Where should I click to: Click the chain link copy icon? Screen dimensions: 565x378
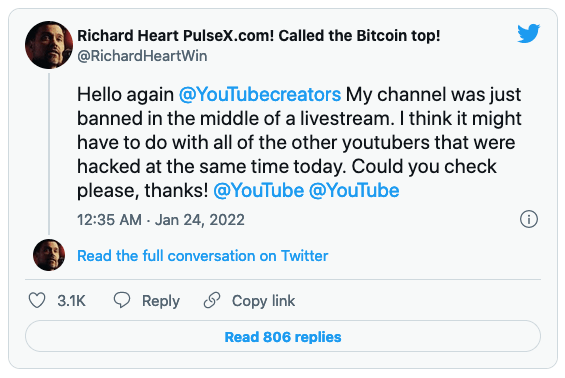click(x=212, y=300)
